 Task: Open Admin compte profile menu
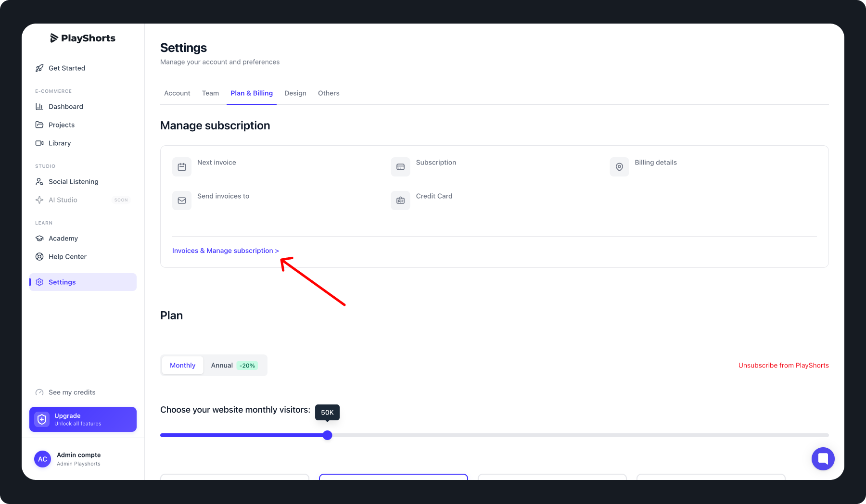pyautogui.click(x=83, y=459)
